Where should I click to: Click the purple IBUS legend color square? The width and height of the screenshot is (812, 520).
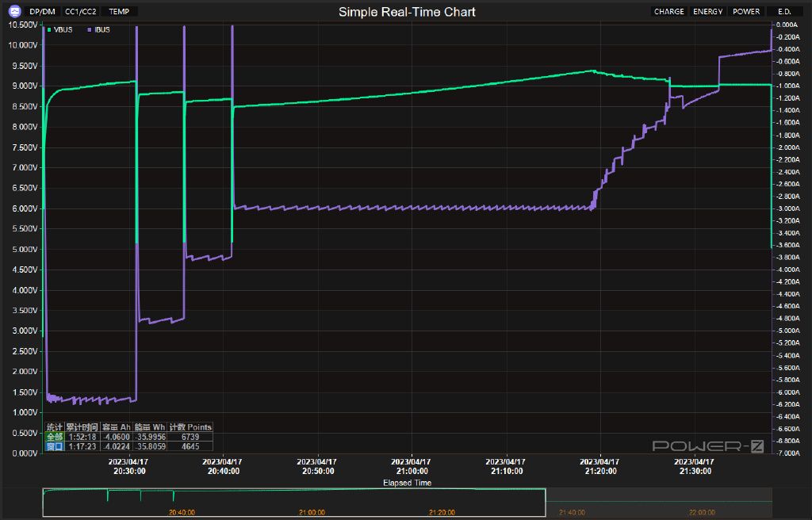[89, 30]
